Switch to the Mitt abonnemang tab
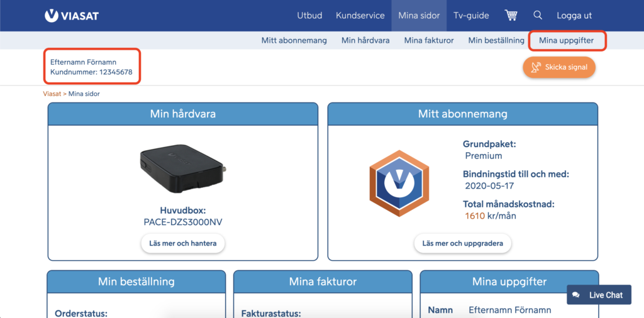Image resolution: width=644 pixels, height=318 pixels. point(294,41)
